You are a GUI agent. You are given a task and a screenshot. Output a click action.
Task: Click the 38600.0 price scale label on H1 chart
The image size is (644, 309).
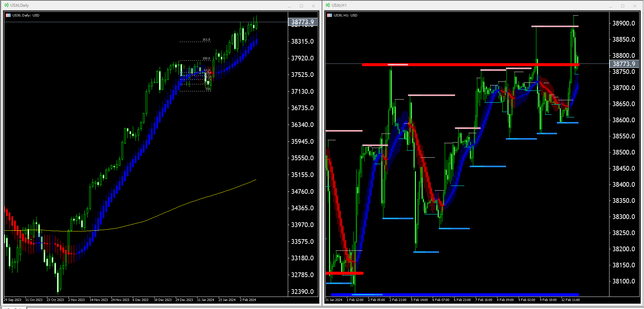point(624,120)
